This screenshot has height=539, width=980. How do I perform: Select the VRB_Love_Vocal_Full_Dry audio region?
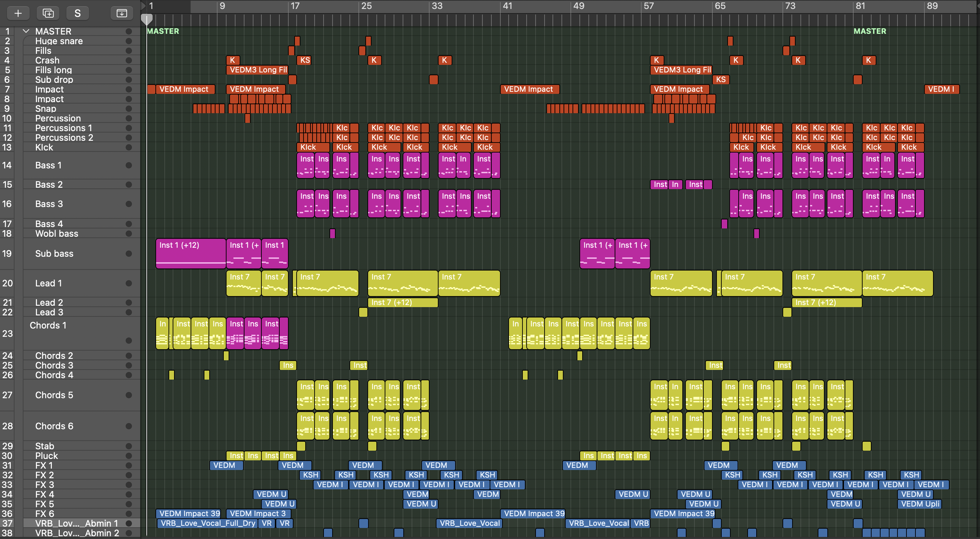coord(207,523)
